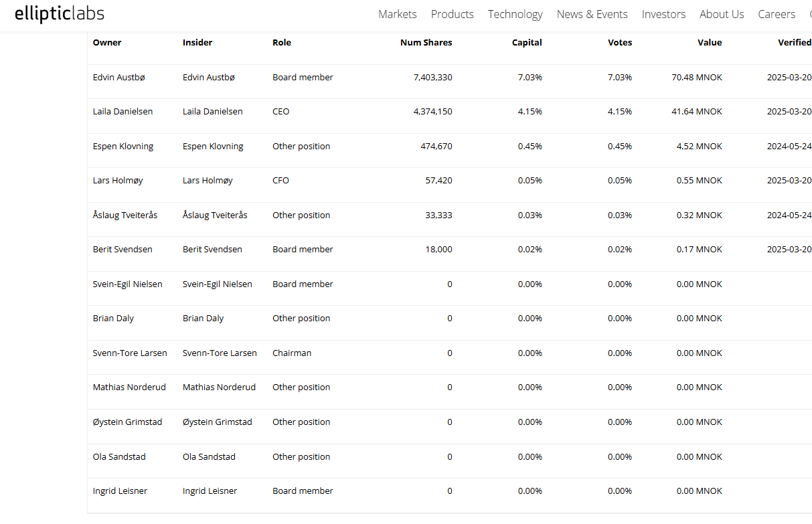Sort table by Num Shares header
Image resolution: width=812 pixels, height=524 pixels.
(426, 42)
